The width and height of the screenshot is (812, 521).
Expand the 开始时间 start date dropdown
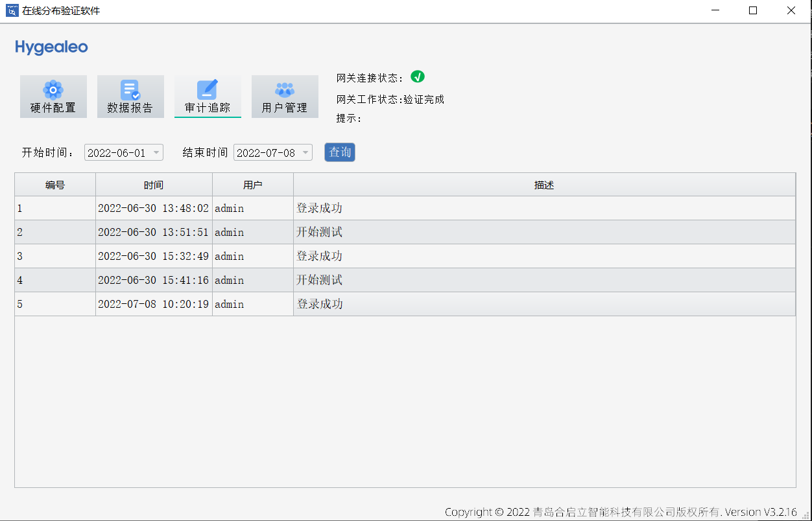pos(156,153)
